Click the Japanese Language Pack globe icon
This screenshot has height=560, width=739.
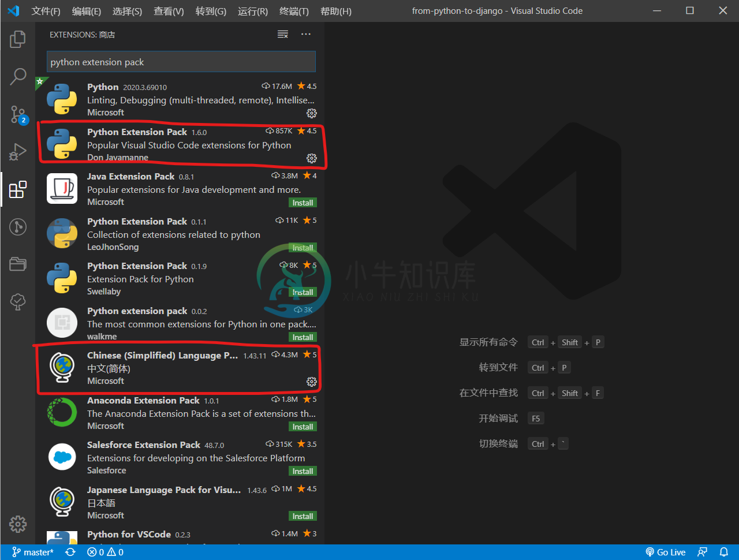coord(62,502)
